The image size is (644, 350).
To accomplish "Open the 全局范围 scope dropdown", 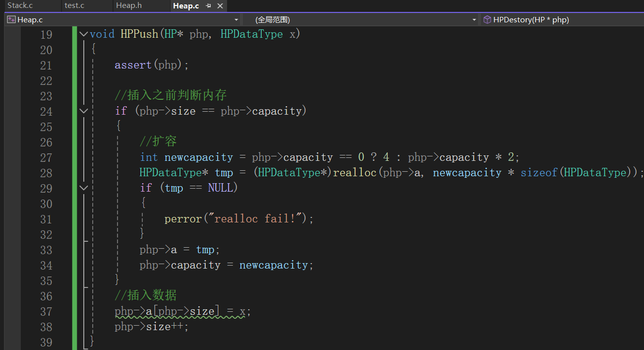I will click(x=474, y=20).
